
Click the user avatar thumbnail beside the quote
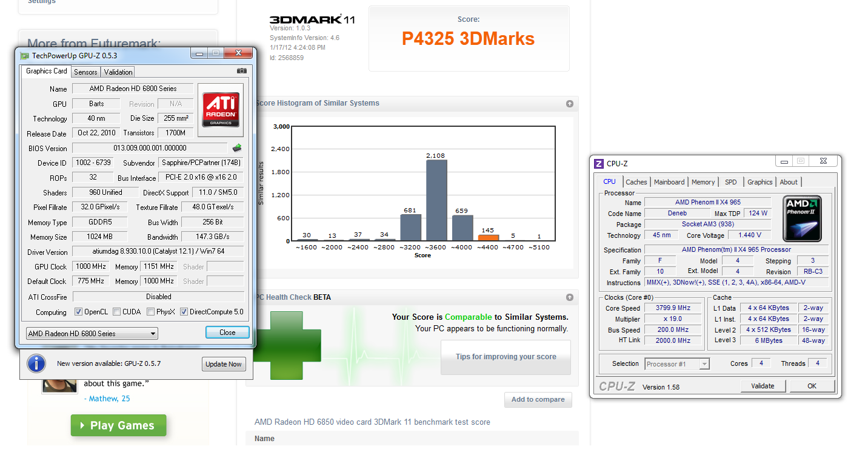click(x=59, y=386)
